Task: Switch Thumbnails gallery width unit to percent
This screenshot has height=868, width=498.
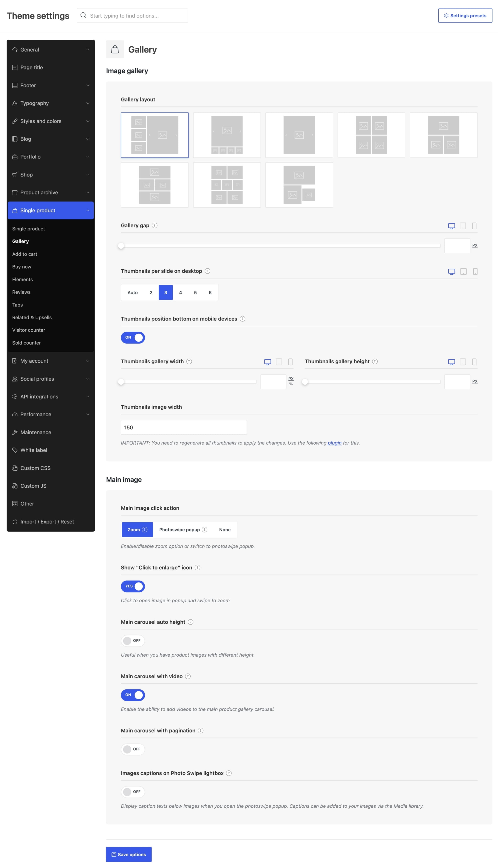Action: [291, 384]
